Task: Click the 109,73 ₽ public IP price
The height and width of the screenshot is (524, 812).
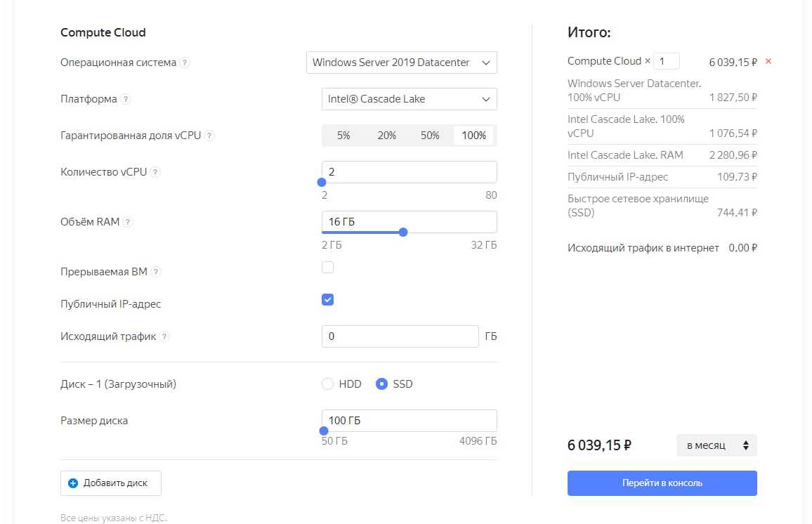Action: pos(737,176)
